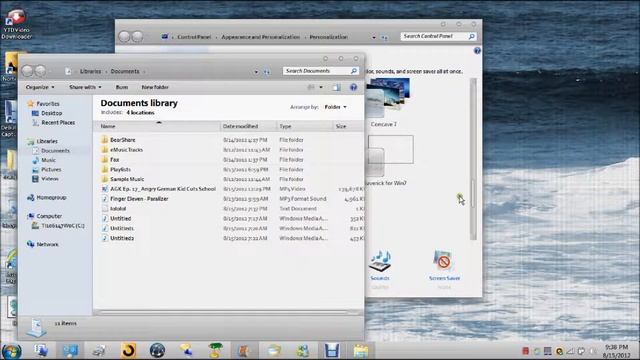Select Videos library in the sidebar
The image size is (640, 360).
(45, 179)
